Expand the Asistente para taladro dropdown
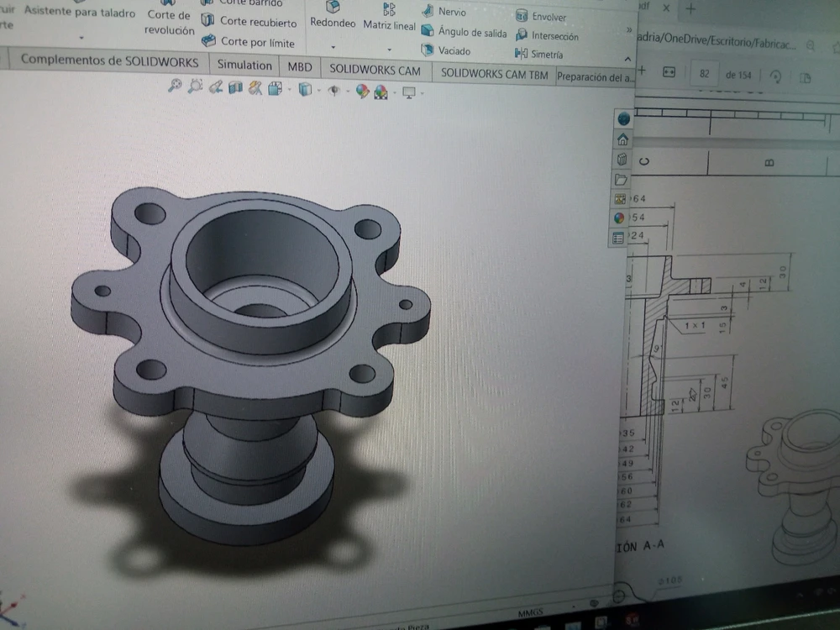840x630 pixels. tap(81, 38)
